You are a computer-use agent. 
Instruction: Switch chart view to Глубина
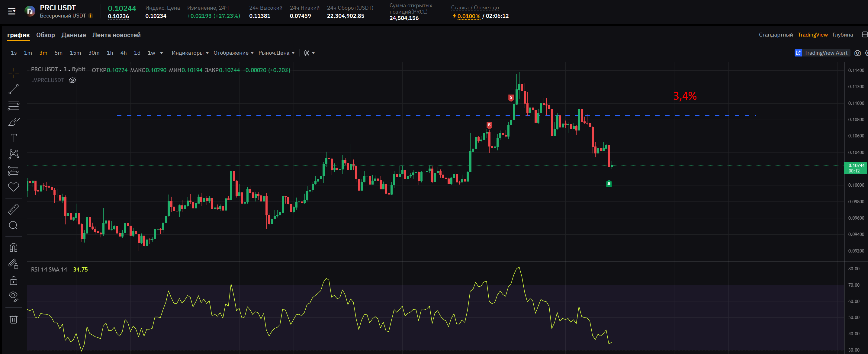(842, 35)
